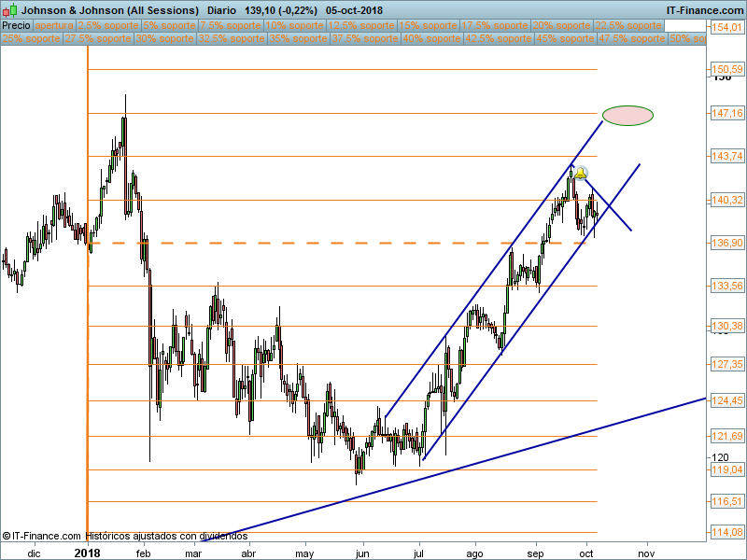
Task: Open the IT-Finance.com link at top right
Action: click(705, 10)
